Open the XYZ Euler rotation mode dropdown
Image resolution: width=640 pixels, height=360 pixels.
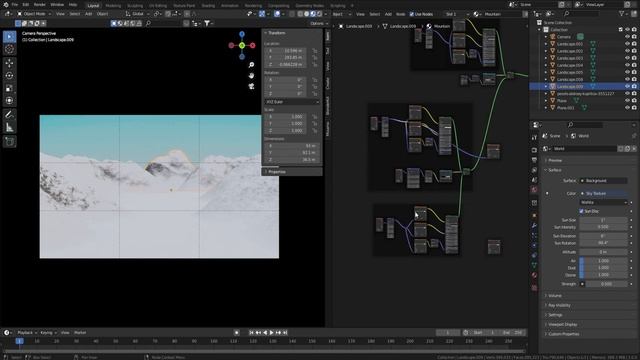tap(292, 102)
